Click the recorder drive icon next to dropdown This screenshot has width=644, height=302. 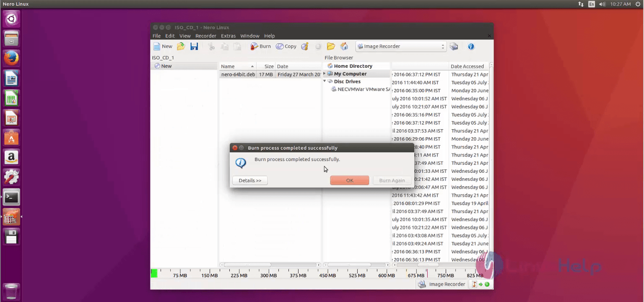454,47
